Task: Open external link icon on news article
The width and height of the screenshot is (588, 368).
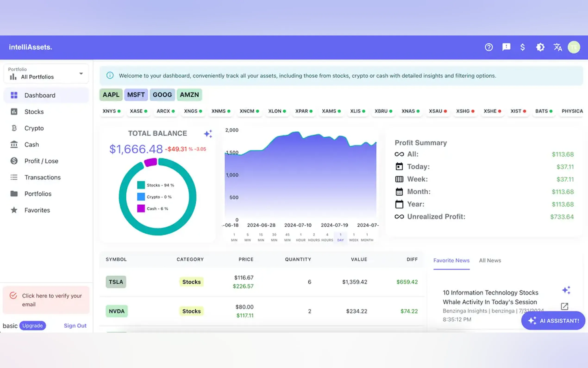Action: 564,306
